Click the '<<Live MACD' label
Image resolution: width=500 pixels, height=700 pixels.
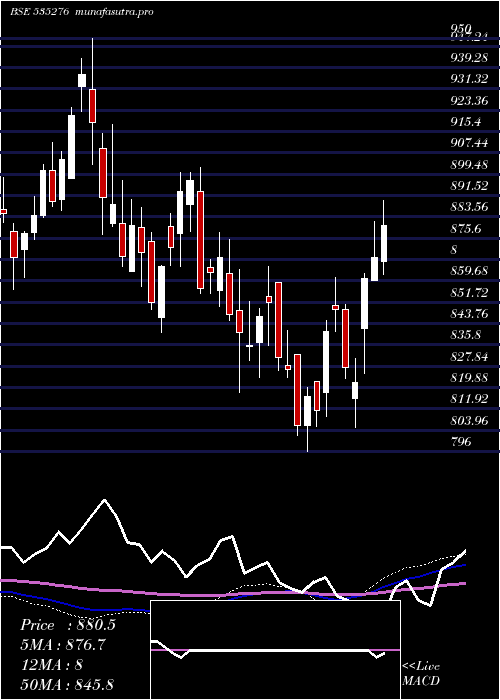coord(421,674)
